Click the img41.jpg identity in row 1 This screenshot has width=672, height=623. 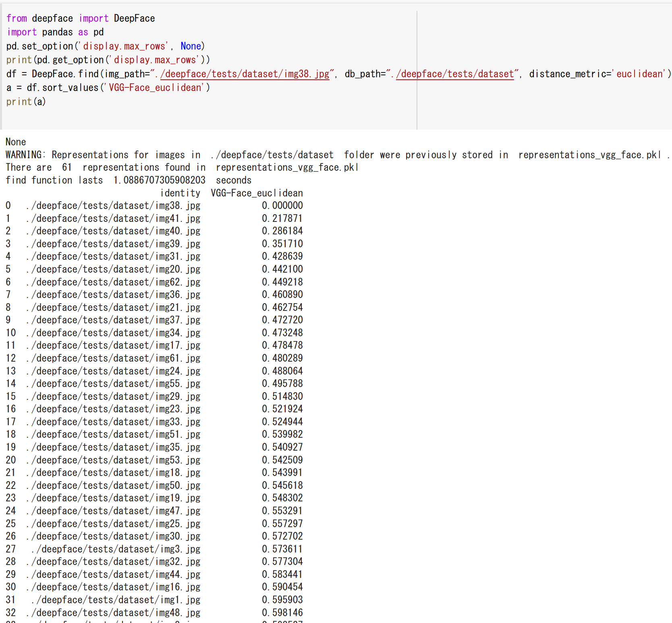pos(113,219)
